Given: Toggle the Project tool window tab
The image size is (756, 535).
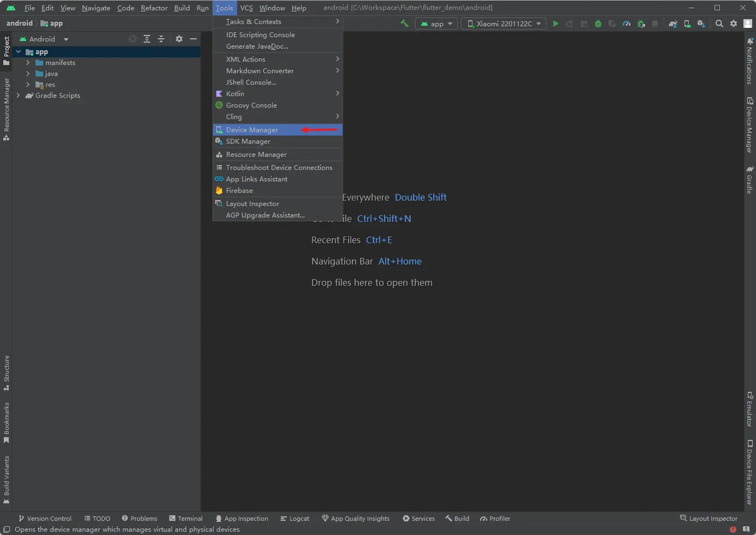Looking at the screenshot, I should click(6, 50).
